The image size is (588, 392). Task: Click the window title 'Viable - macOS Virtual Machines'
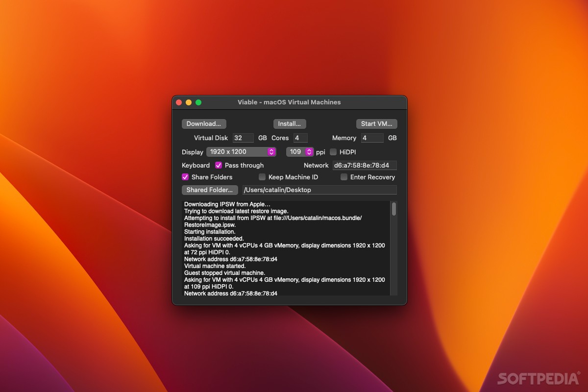click(289, 102)
